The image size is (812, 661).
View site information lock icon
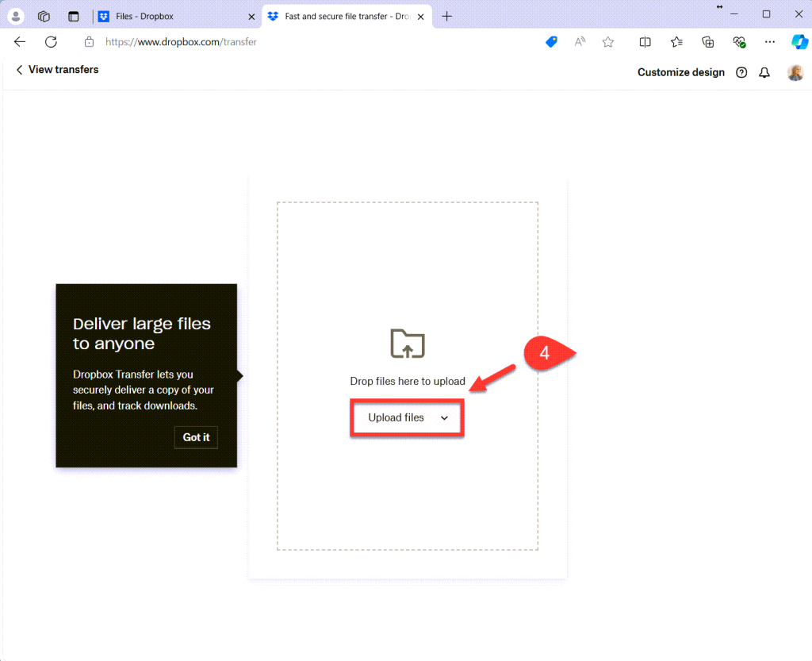pos(89,42)
